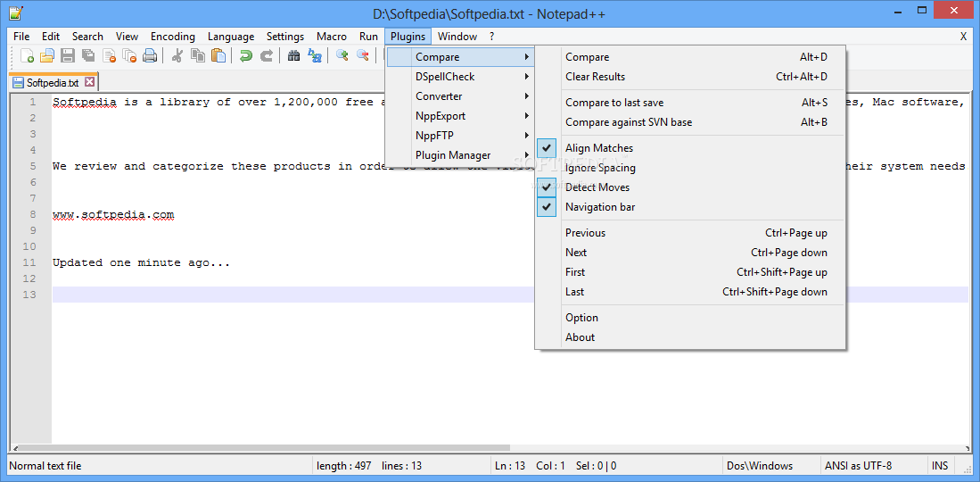Enable the Ignore Spacing option

coord(690,168)
